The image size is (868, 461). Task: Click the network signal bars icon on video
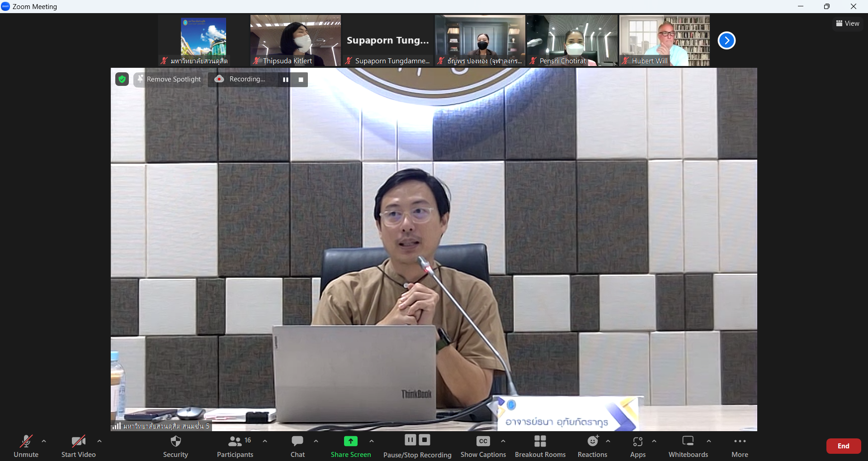[x=117, y=426]
